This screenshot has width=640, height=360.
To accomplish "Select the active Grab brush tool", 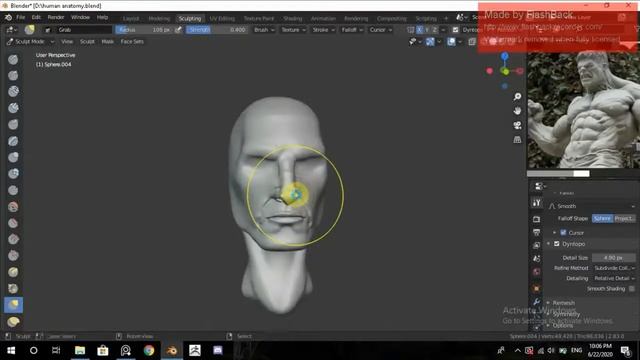I will 13,305.
